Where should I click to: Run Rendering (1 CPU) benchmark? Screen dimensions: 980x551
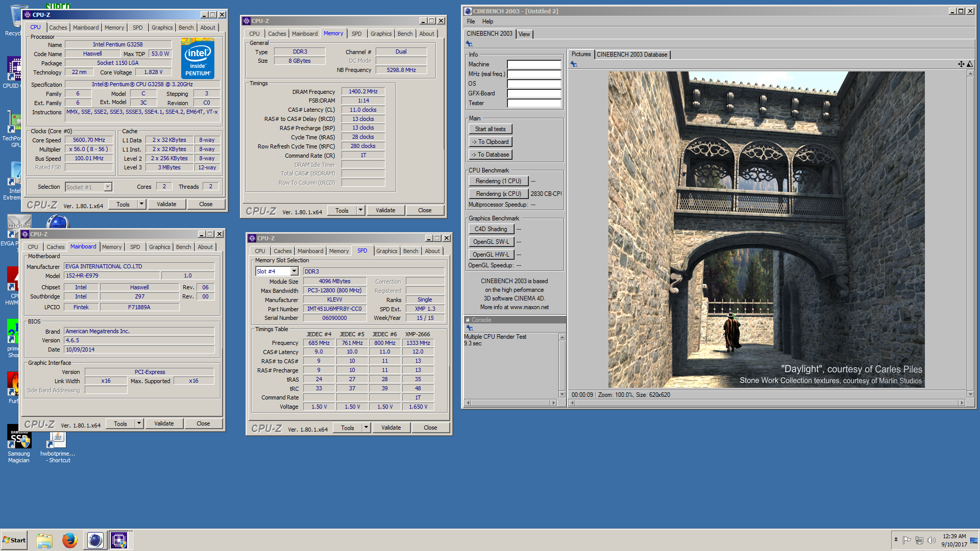[498, 181]
